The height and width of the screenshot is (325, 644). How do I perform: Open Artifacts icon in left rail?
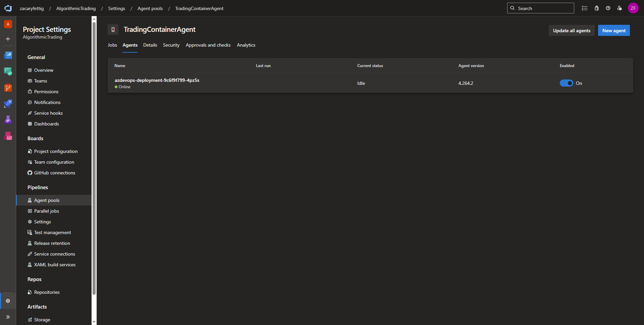8,136
